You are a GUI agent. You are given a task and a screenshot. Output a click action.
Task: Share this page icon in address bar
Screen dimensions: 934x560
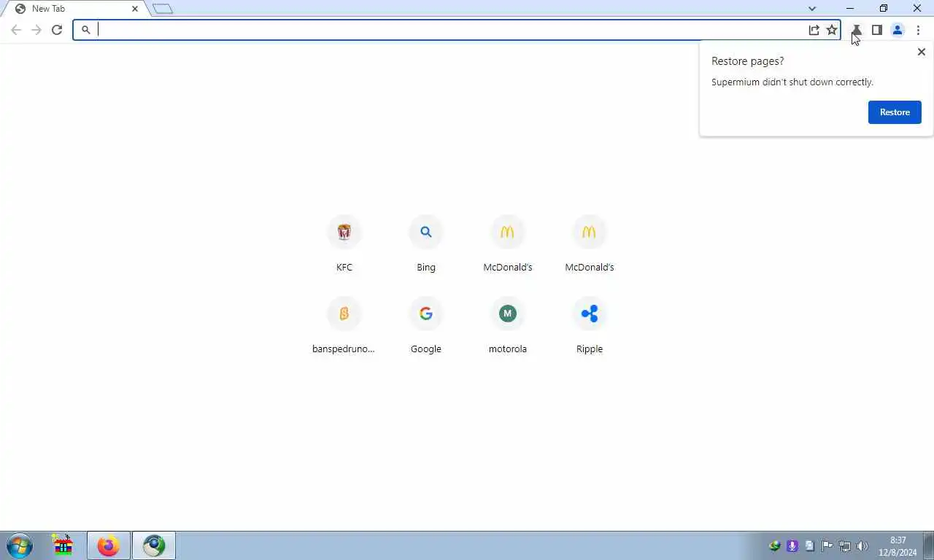[814, 30]
